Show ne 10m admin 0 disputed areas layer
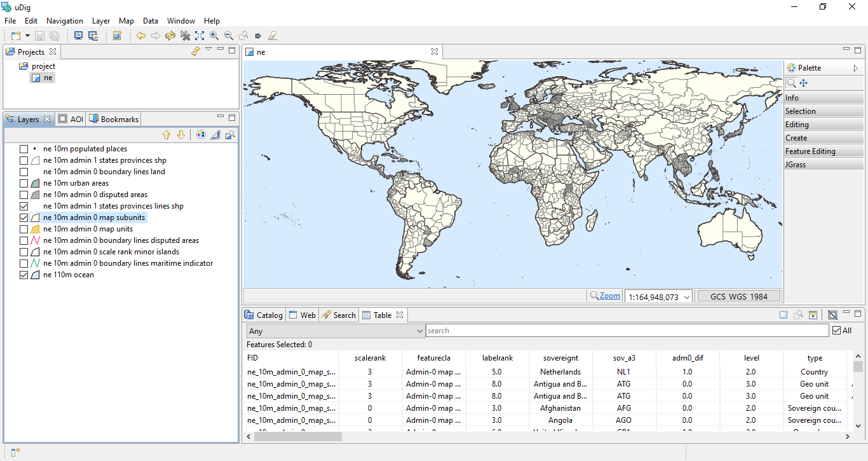Image resolution: width=868 pixels, height=461 pixels. [24, 195]
